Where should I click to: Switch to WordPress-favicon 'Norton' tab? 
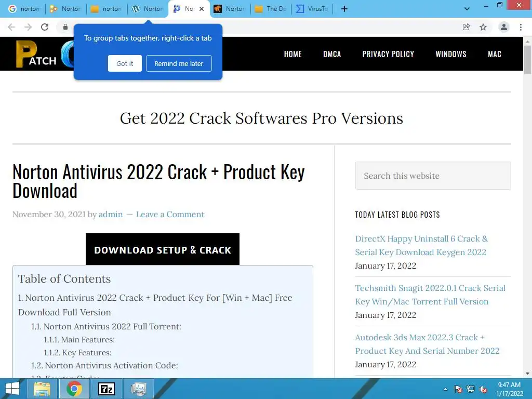point(148,9)
